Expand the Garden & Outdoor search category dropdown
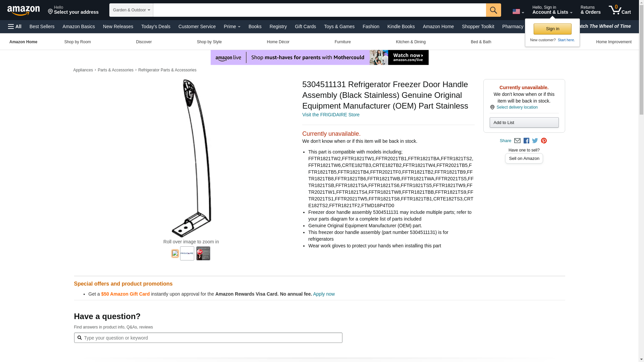 tap(131, 10)
